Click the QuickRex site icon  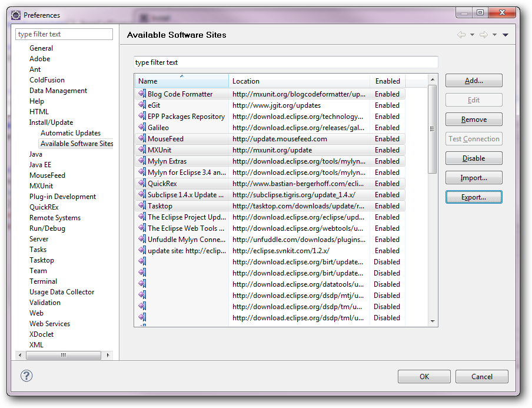tap(142, 183)
